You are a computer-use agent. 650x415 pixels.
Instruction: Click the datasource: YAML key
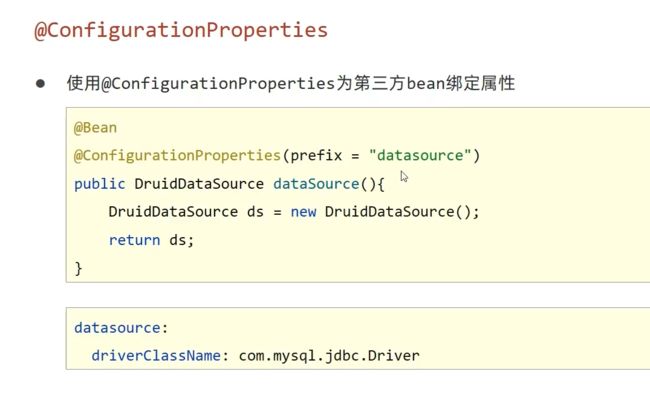pyautogui.click(x=121, y=328)
